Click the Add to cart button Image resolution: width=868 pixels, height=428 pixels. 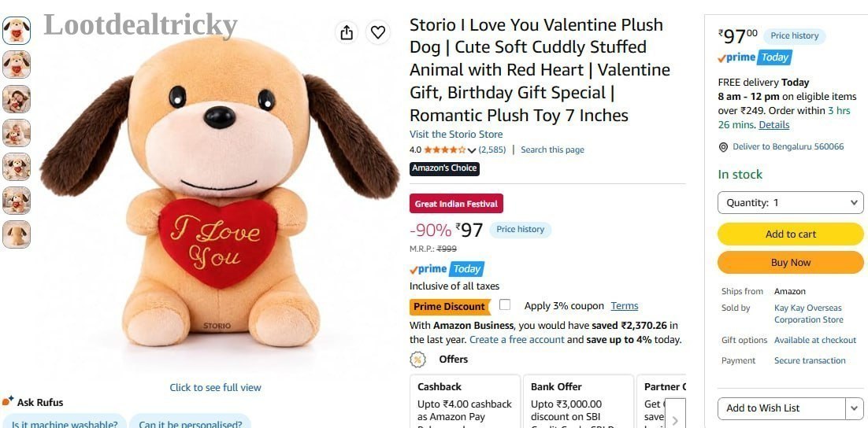click(791, 234)
